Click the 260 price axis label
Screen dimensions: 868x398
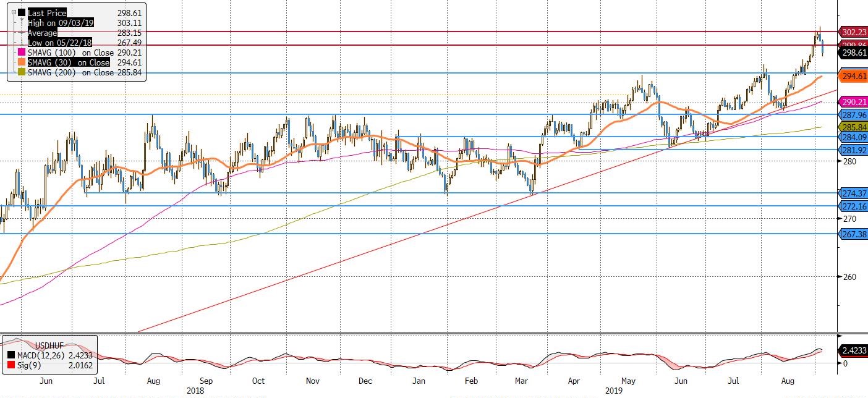click(849, 277)
